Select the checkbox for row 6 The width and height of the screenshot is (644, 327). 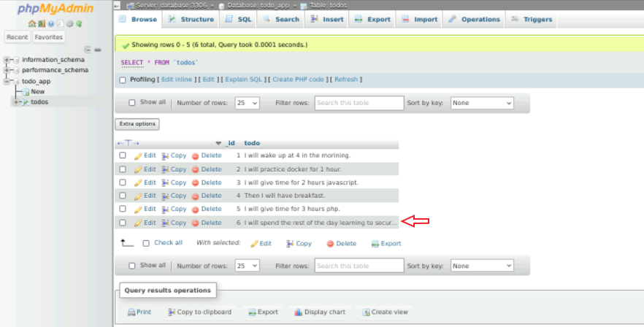123,223
